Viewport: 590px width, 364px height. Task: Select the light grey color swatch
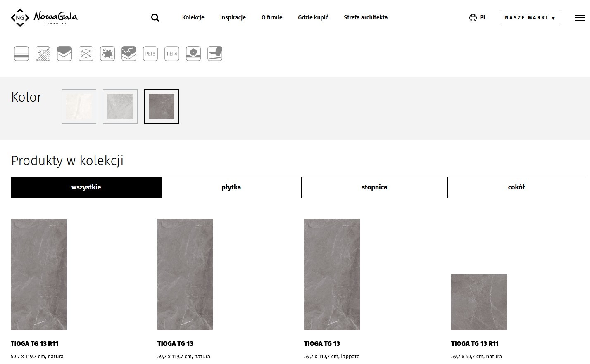coord(120,106)
